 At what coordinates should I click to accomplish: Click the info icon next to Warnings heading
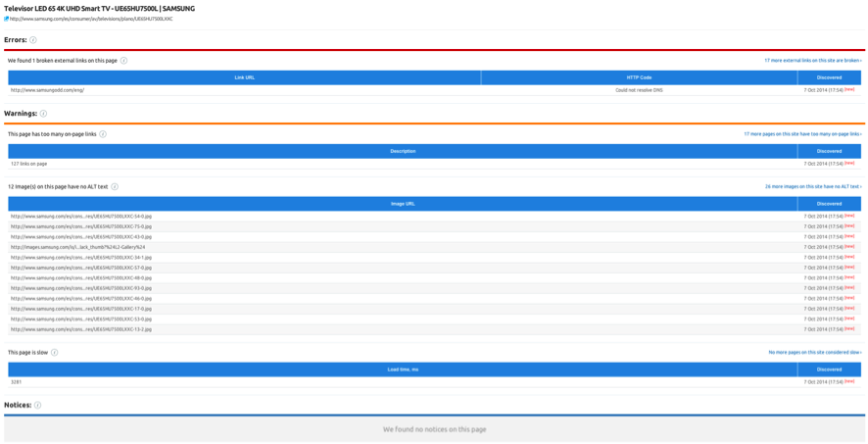[x=43, y=114]
